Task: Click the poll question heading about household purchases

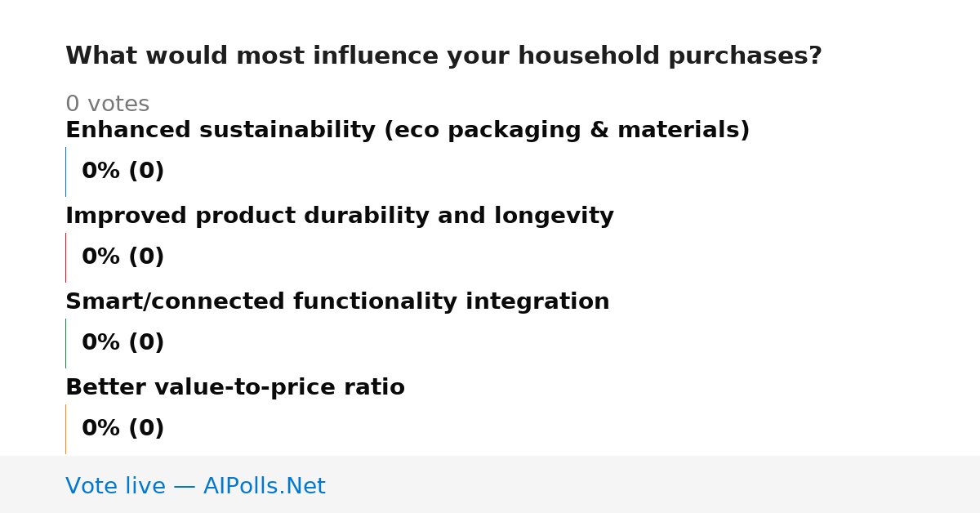Action: (443, 56)
